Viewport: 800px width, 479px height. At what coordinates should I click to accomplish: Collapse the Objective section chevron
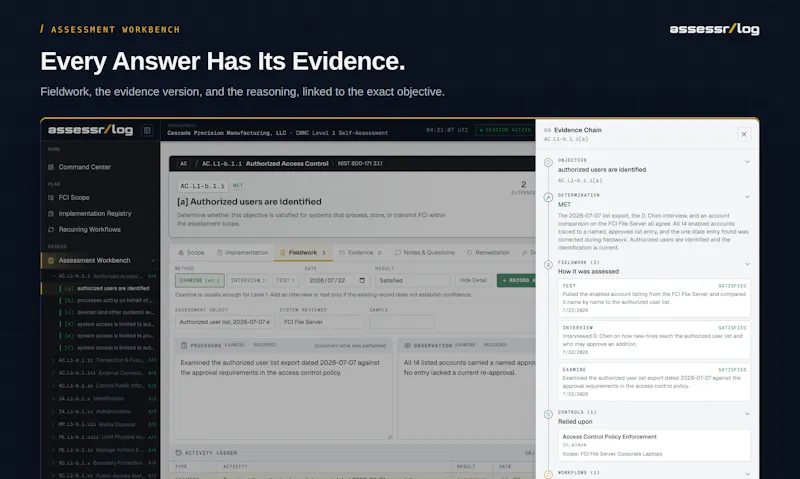(x=747, y=162)
